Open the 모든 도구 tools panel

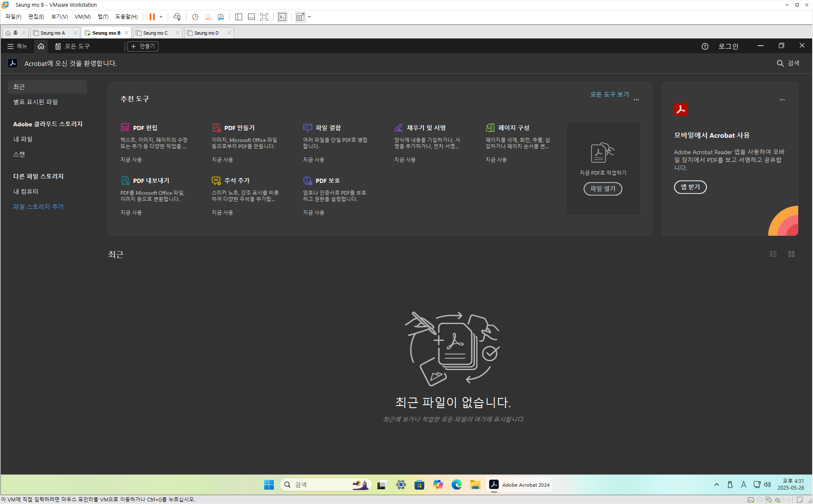click(x=72, y=46)
